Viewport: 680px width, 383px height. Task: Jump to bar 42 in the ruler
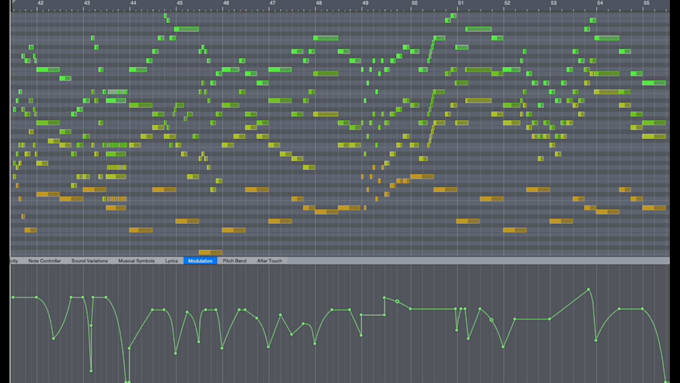(40, 3)
